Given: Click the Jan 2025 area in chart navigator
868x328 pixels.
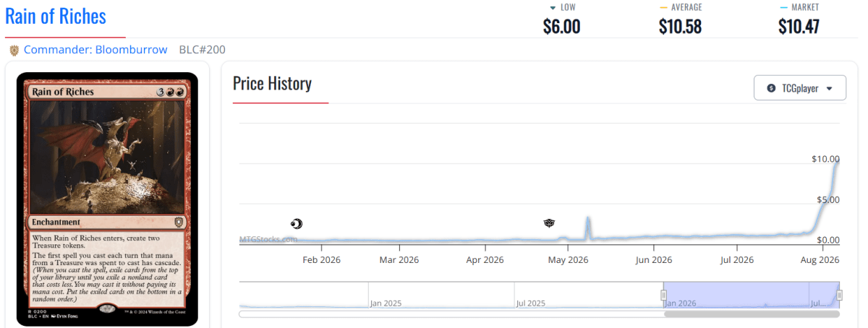Looking at the screenshot, I should [x=385, y=303].
